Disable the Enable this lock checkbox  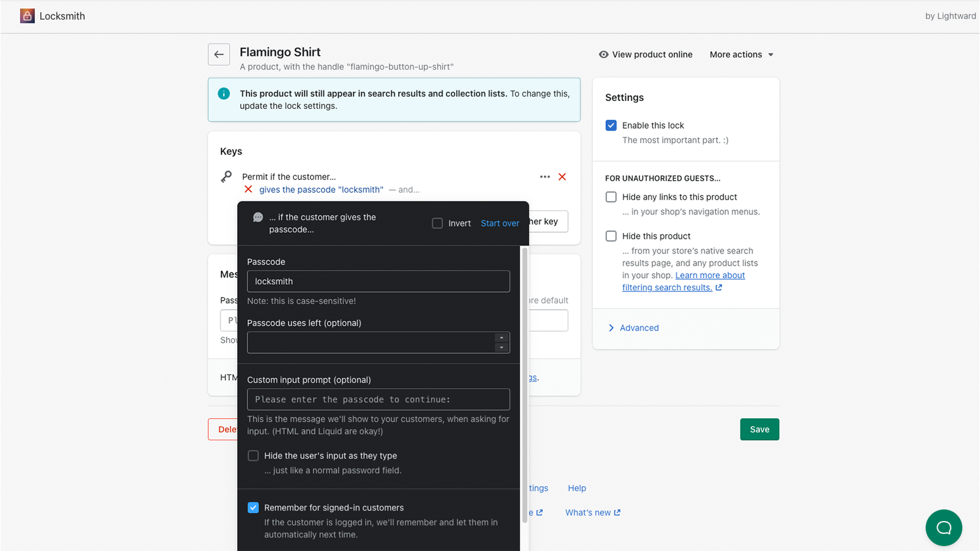[611, 126]
